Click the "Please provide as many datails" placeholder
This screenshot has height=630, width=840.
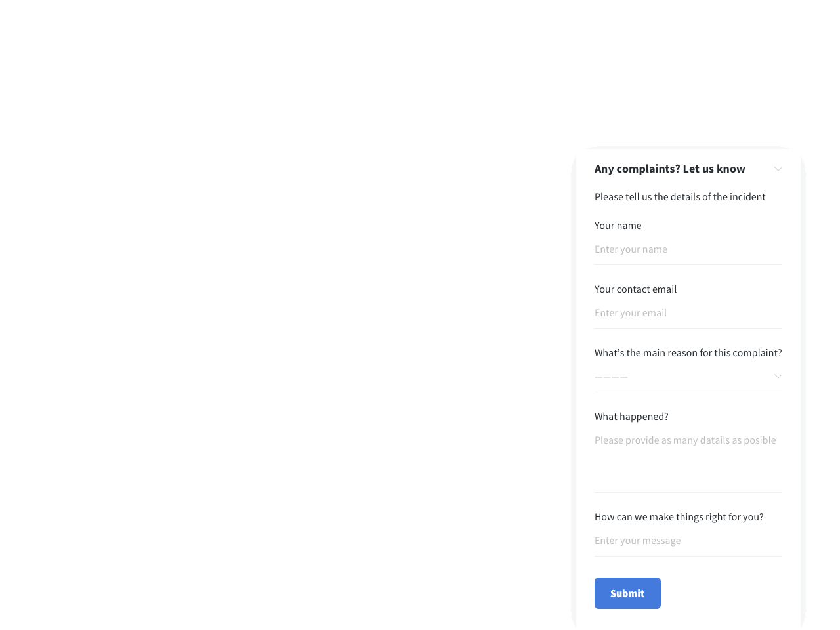[x=685, y=440]
